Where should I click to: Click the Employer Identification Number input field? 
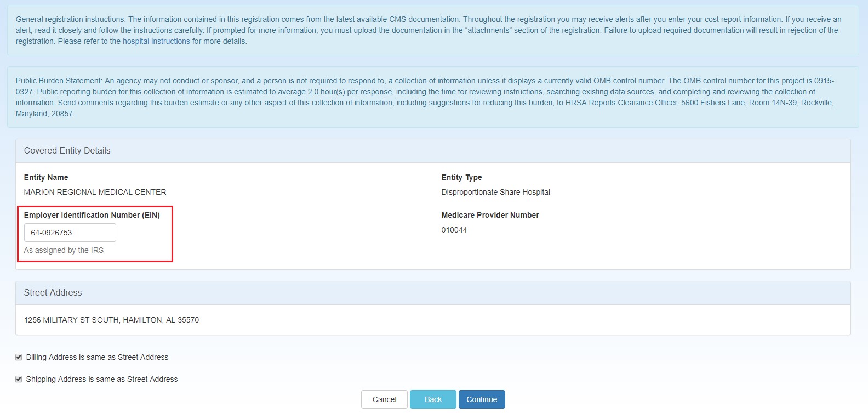[x=70, y=233]
